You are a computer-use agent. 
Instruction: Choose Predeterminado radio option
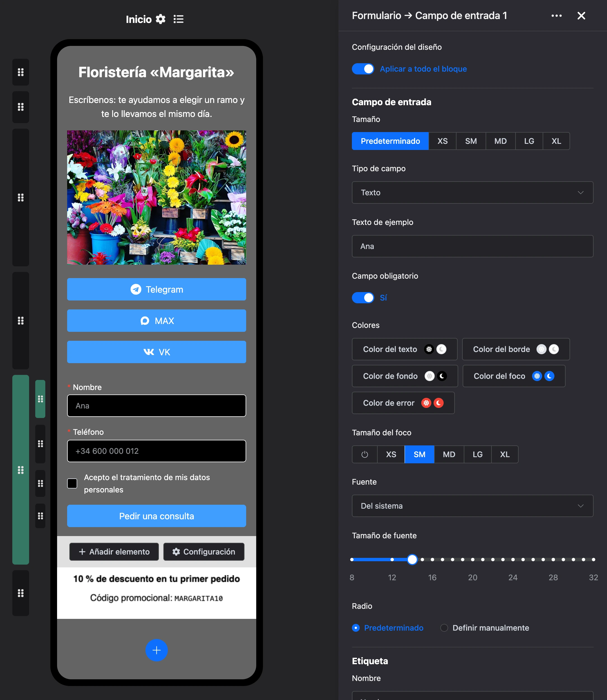click(387, 628)
